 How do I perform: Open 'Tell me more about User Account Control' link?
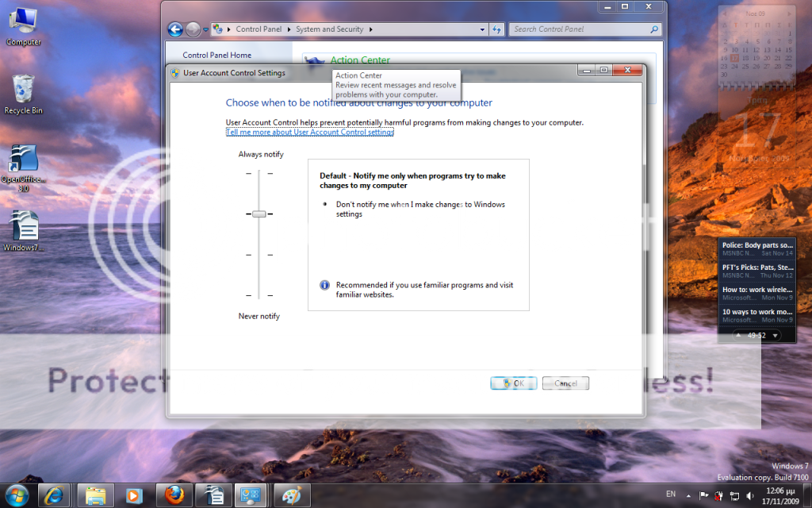tap(309, 133)
